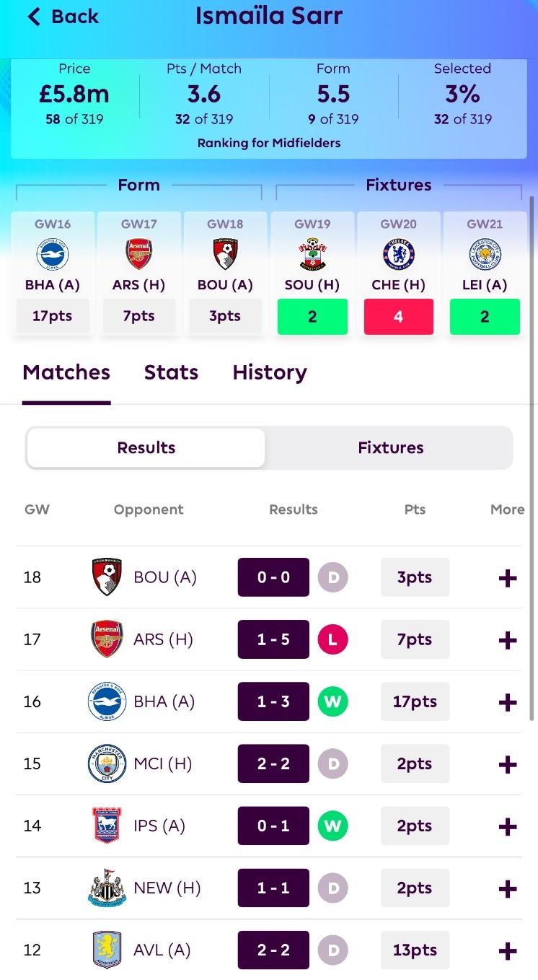
Task: Open the History tab
Action: pos(270,372)
